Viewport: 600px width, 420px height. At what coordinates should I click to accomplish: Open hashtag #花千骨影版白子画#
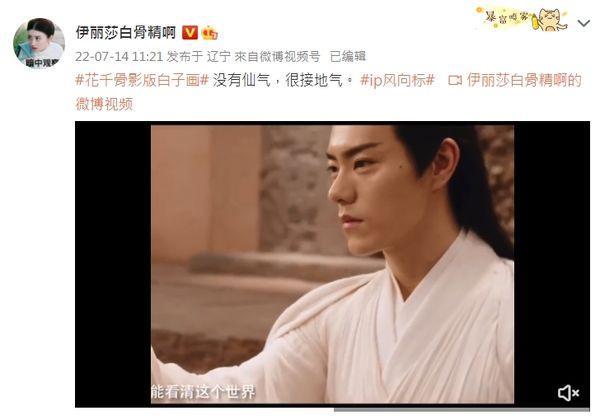(x=142, y=81)
